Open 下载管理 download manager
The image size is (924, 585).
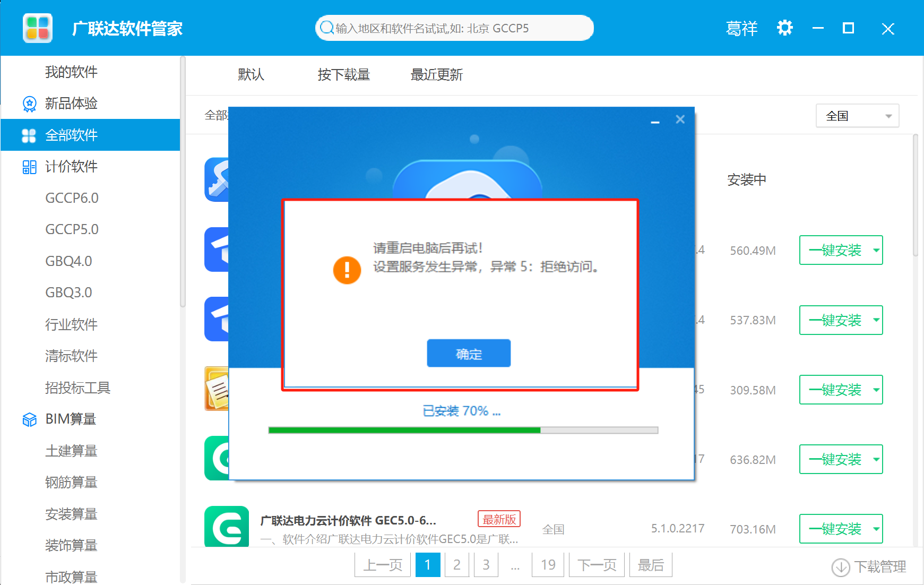(869, 567)
